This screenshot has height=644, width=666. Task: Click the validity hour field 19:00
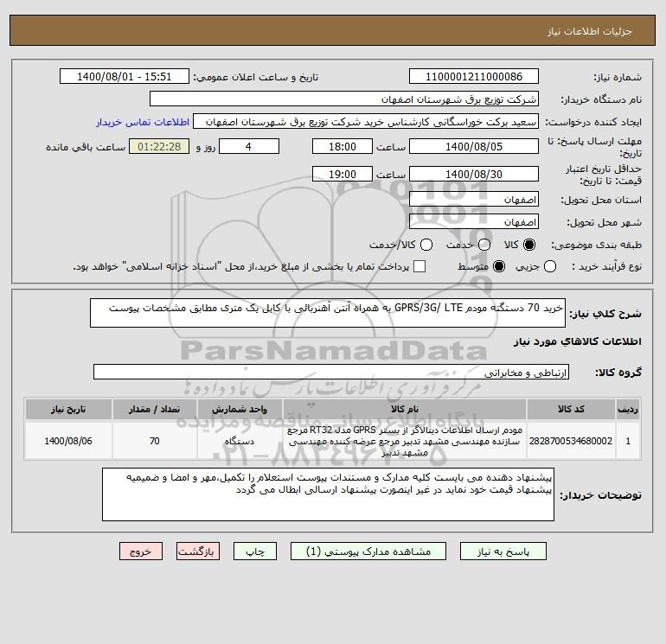pyautogui.click(x=343, y=174)
